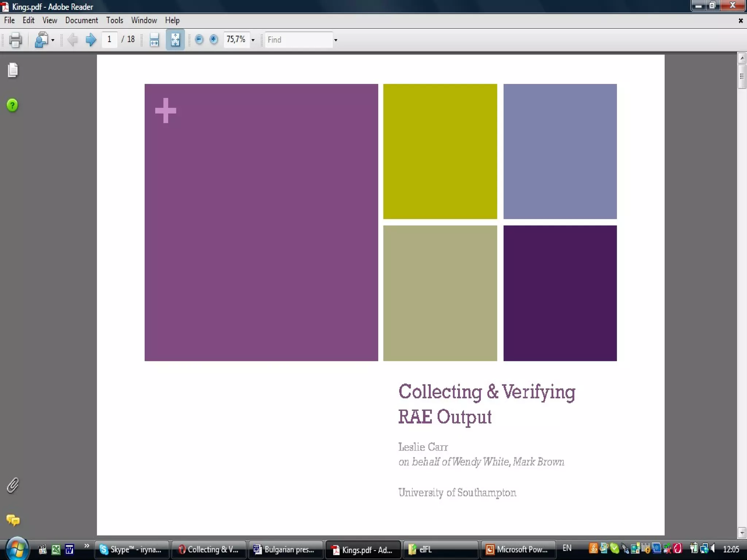This screenshot has height=560, width=747.
Task: Toggle Fit Width page view
Action: (154, 40)
